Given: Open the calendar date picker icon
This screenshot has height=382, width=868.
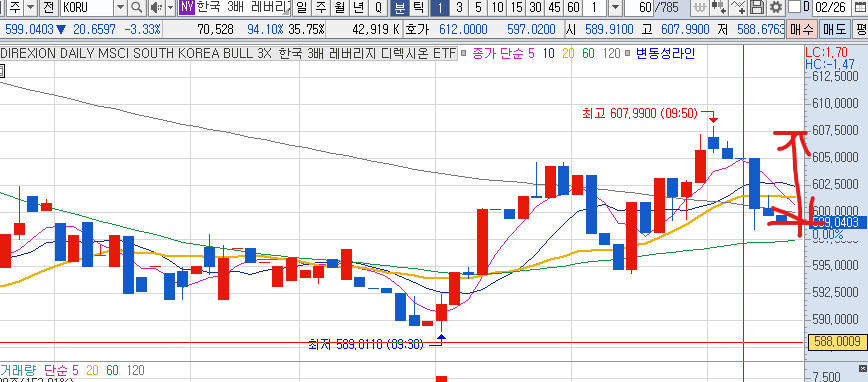Looking at the screenshot, I should pyautogui.click(x=859, y=8).
